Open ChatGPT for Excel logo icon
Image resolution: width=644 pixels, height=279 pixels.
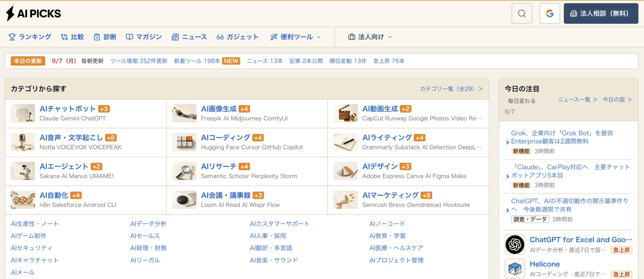[x=515, y=244]
